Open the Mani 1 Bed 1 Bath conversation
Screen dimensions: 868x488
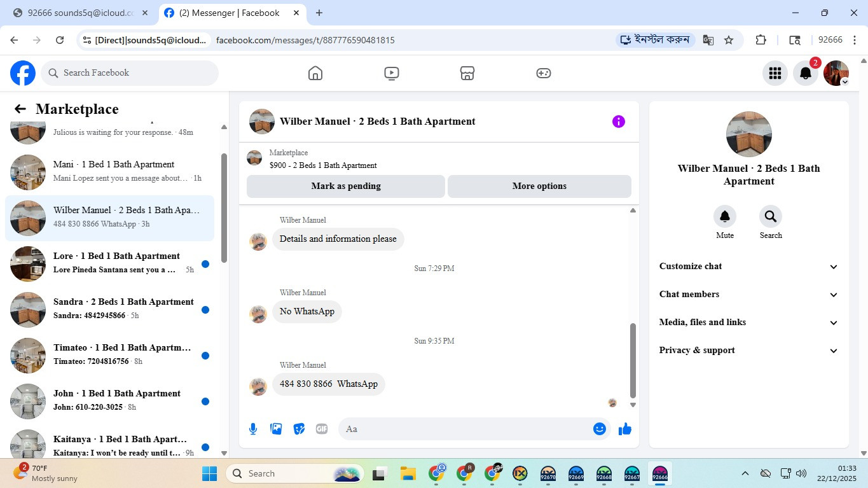coord(109,172)
